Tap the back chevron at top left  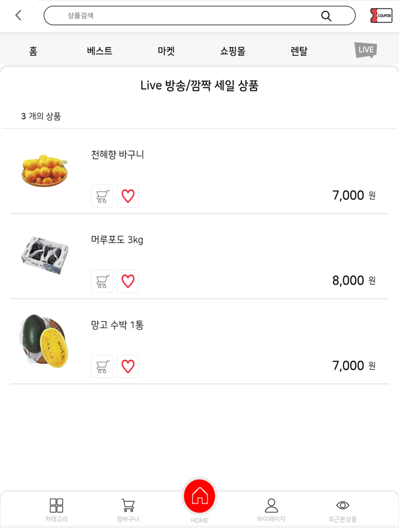tap(18, 15)
